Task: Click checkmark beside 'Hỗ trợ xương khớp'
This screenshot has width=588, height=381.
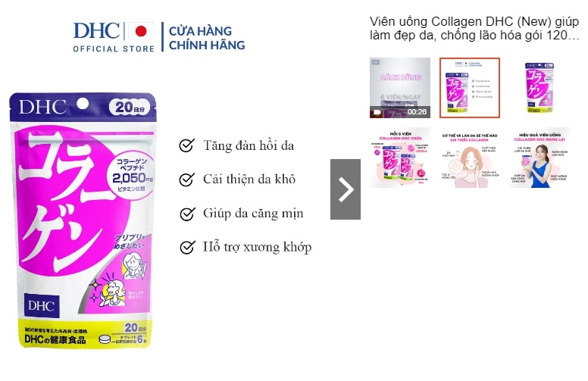Action: click(x=187, y=247)
